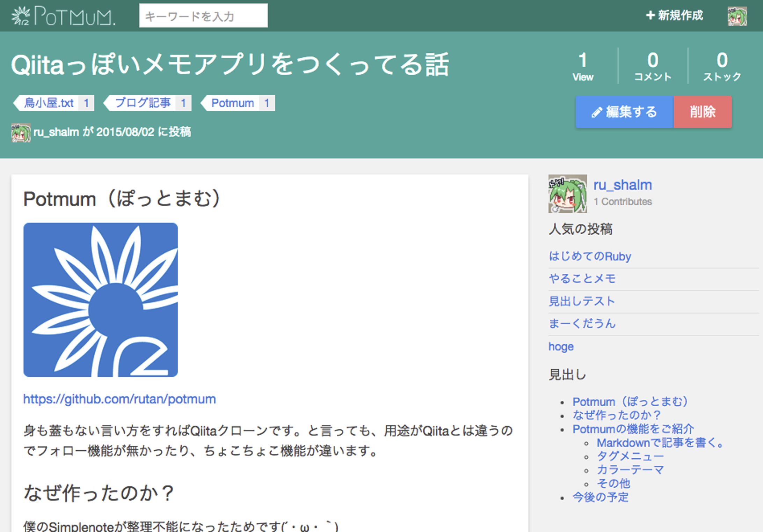Open the user avatar menu in header
Image resolution: width=763 pixels, height=532 pixels.
pos(737,16)
